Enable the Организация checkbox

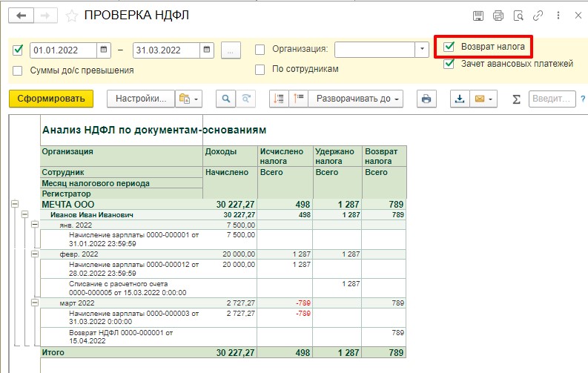260,50
